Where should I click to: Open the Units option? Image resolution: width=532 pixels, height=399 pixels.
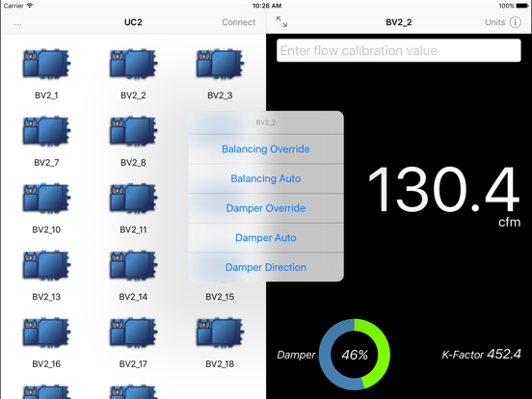click(495, 22)
